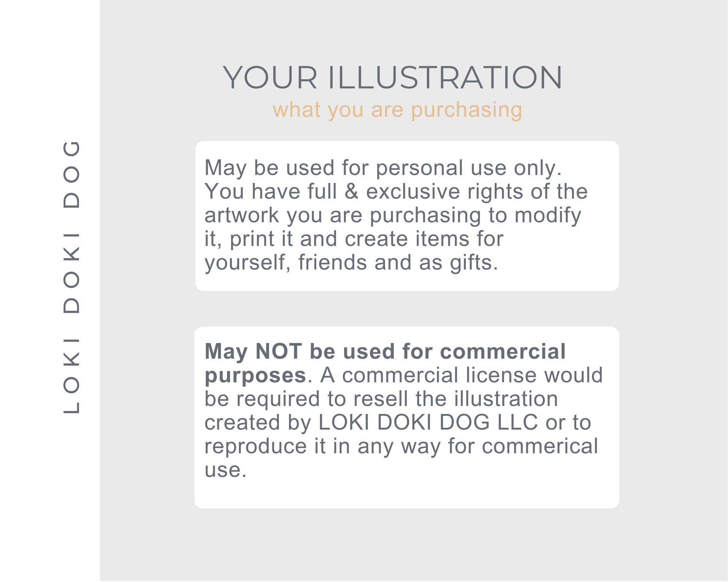Image resolution: width=728 pixels, height=582 pixels.
Task: Click bold 'May NOT be used for commercial' text
Action: click(385, 351)
